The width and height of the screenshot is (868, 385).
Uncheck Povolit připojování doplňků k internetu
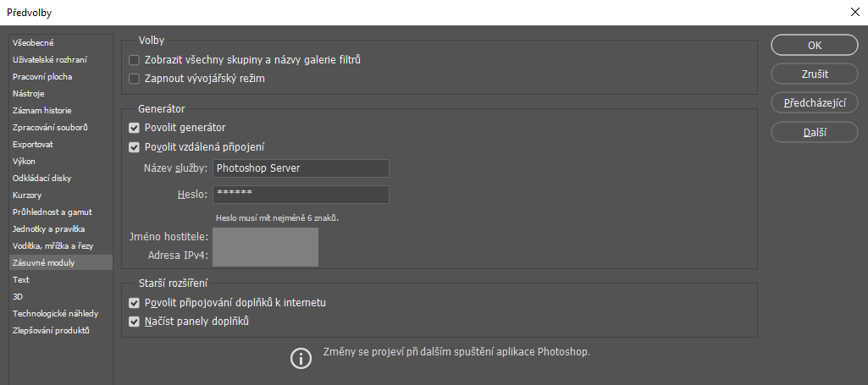(x=134, y=303)
